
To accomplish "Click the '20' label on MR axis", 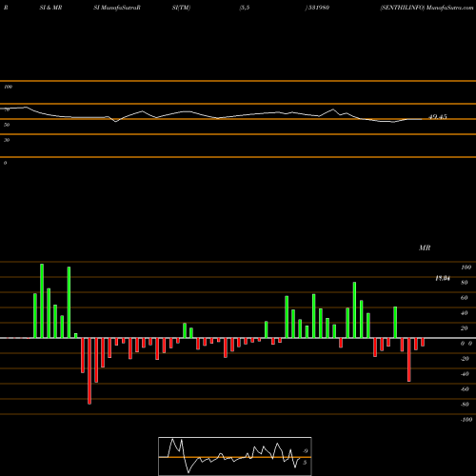I will [465, 328].
